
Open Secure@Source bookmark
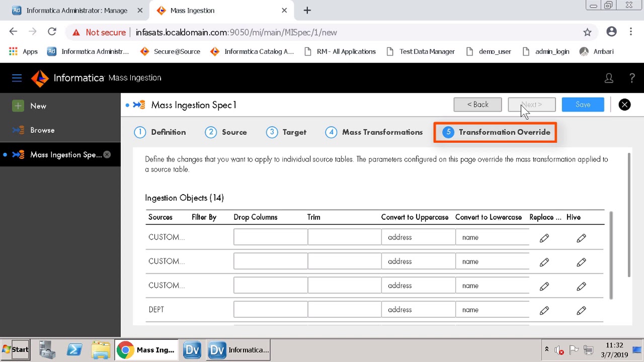[x=170, y=51]
